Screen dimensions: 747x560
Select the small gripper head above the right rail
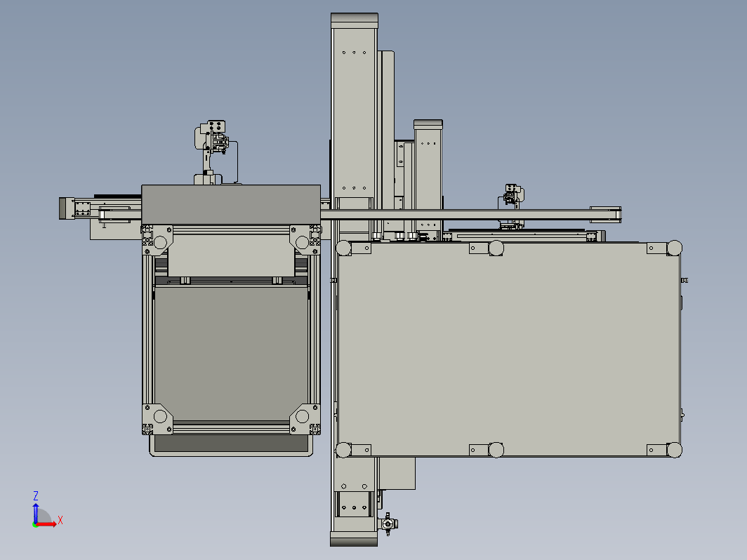513,194
